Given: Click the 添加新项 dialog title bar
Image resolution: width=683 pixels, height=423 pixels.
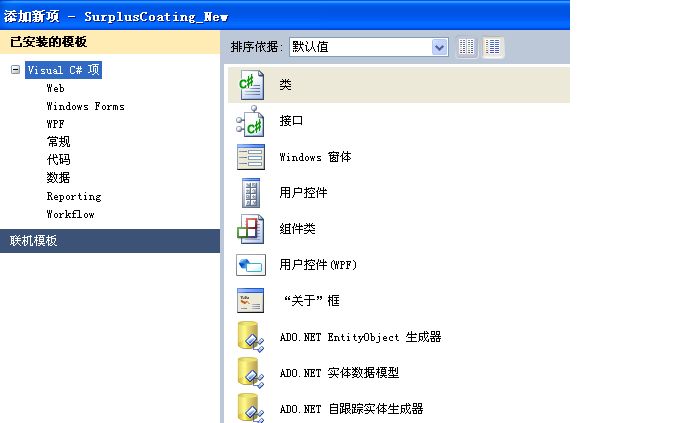Looking at the screenshot, I should [x=285, y=16].
